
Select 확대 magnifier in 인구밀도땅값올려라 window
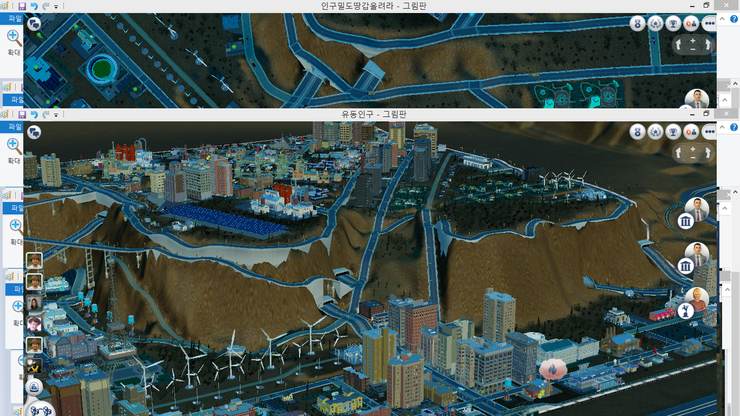click(13, 37)
